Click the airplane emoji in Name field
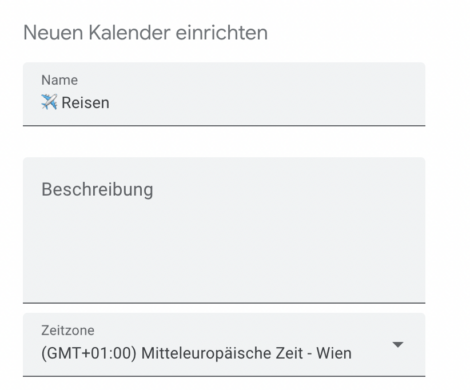This screenshot has height=390, width=470. pos(49,102)
